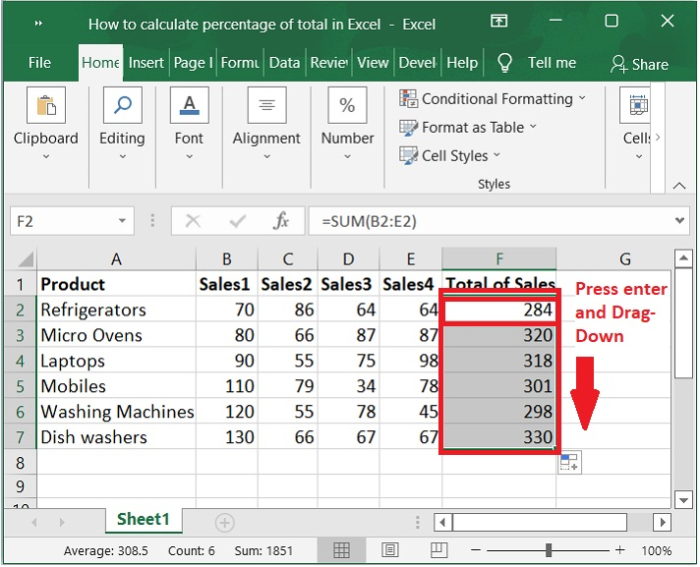The image size is (700, 567).
Task: Click the Insert Function fx icon
Action: tap(282, 221)
